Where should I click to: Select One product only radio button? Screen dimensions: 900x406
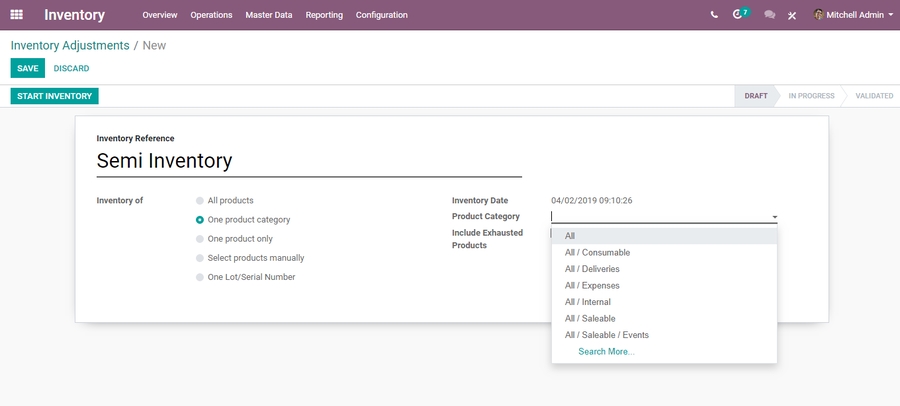200,239
